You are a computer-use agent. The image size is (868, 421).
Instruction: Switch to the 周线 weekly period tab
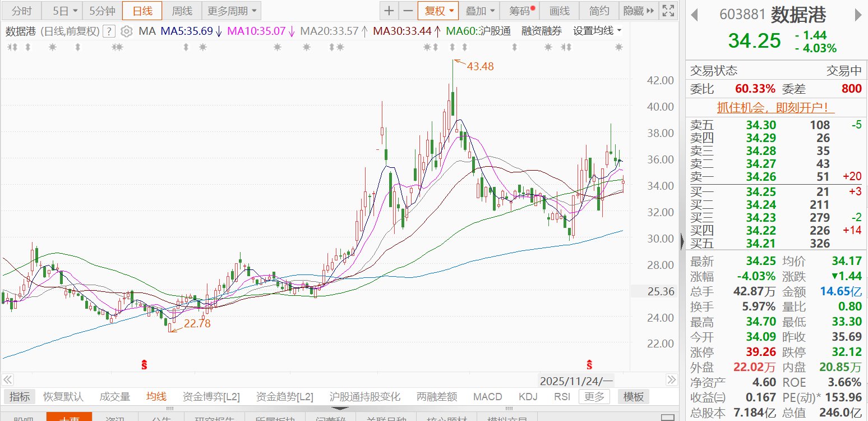(182, 11)
